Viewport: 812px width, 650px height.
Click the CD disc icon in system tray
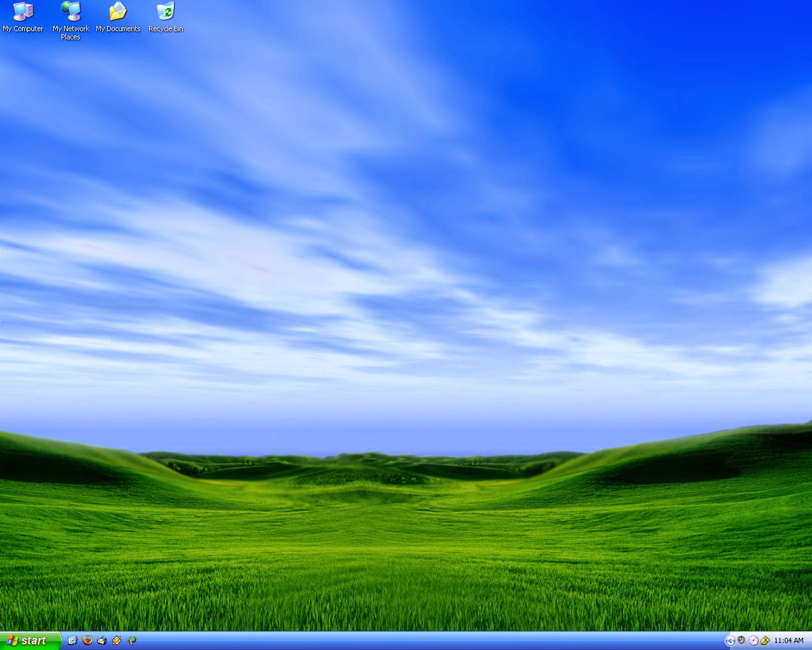[753, 640]
